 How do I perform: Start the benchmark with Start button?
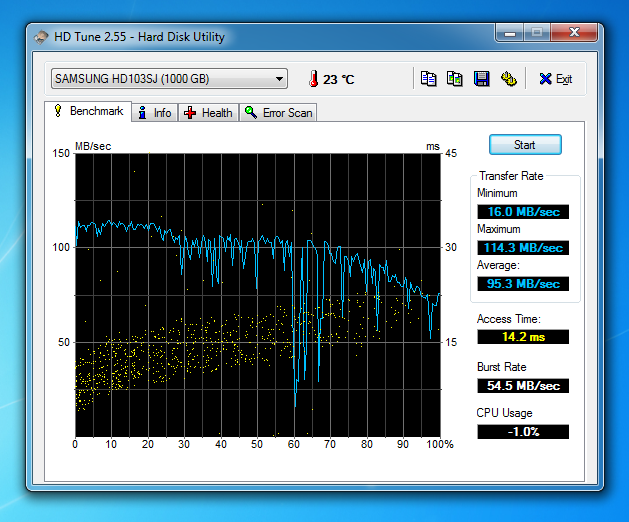(525, 145)
